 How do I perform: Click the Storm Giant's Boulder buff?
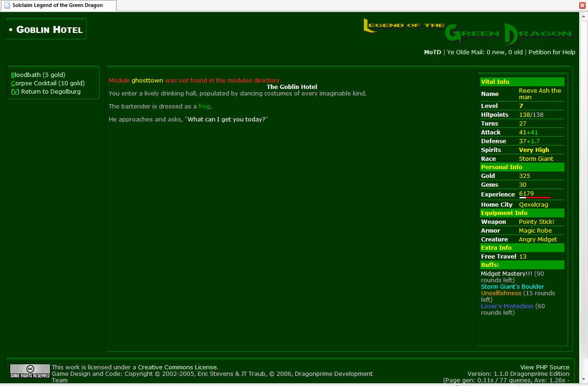click(512, 286)
